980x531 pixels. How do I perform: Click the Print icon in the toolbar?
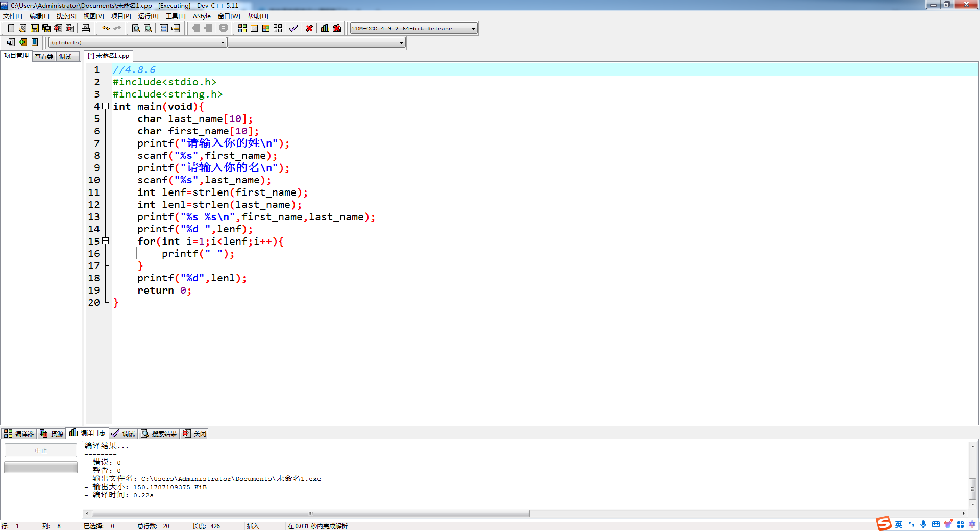pyautogui.click(x=86, y=28)
